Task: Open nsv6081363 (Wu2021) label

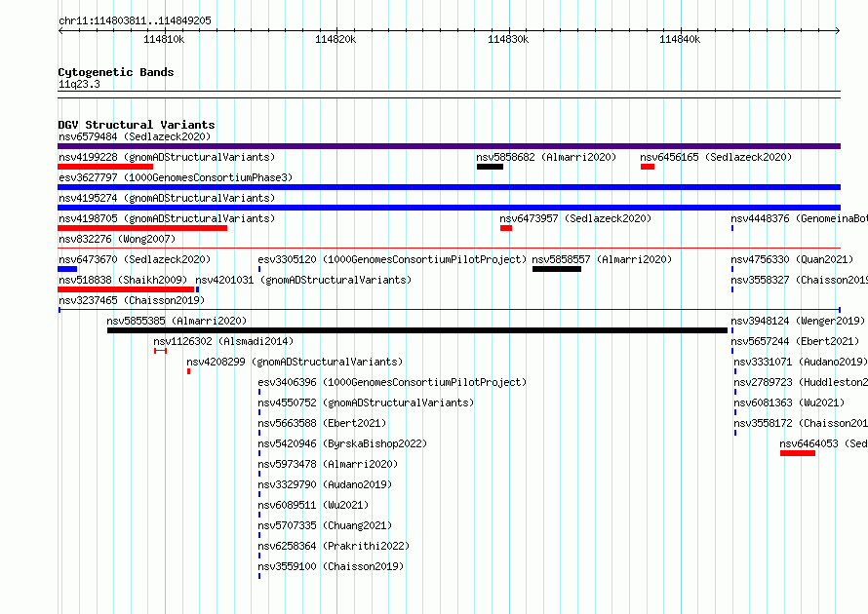Action: (x=789, y=403)
